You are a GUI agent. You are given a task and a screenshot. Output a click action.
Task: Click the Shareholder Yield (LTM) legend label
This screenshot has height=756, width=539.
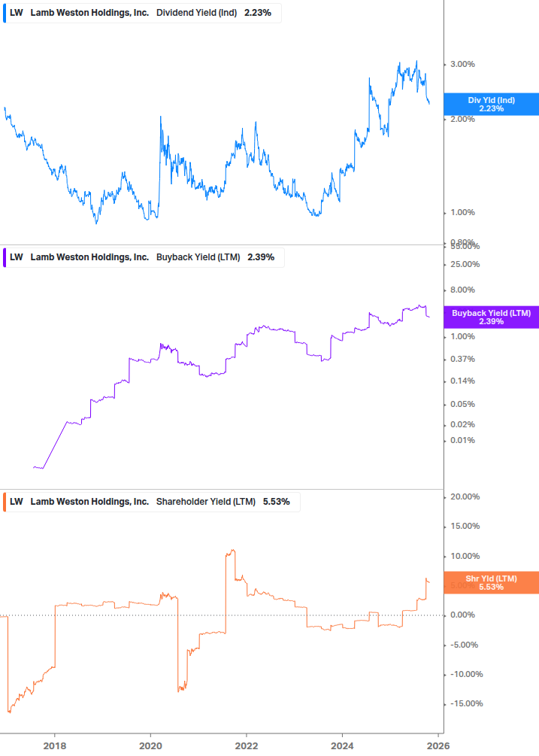coord(205,501)
